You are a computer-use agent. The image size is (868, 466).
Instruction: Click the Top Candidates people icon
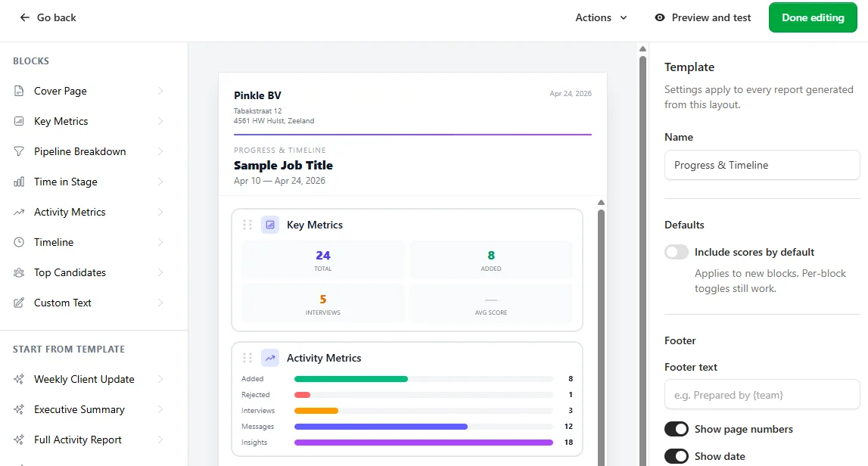tap(19, 272)
